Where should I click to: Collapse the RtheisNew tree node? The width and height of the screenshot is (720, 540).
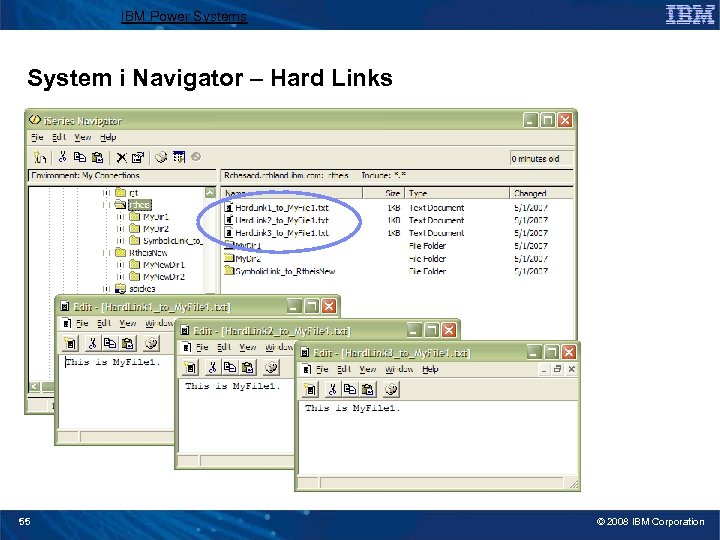click(106, 253)
